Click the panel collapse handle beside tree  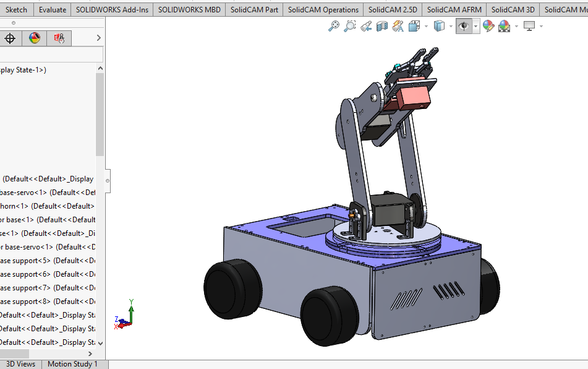pos(108,181)
